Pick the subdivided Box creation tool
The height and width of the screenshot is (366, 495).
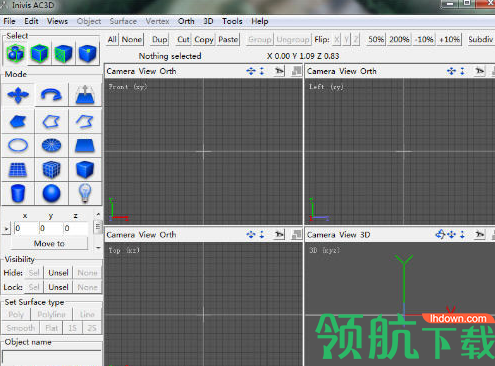(x=51, y=169)
